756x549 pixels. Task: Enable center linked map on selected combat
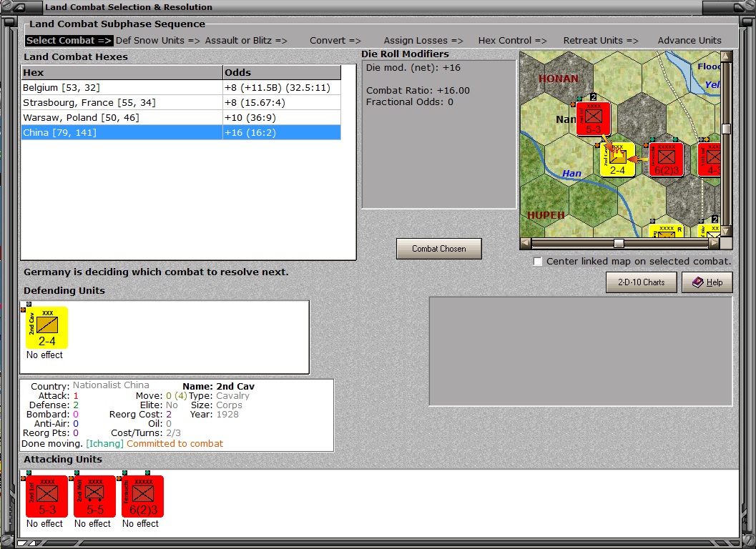coord(538,261)
